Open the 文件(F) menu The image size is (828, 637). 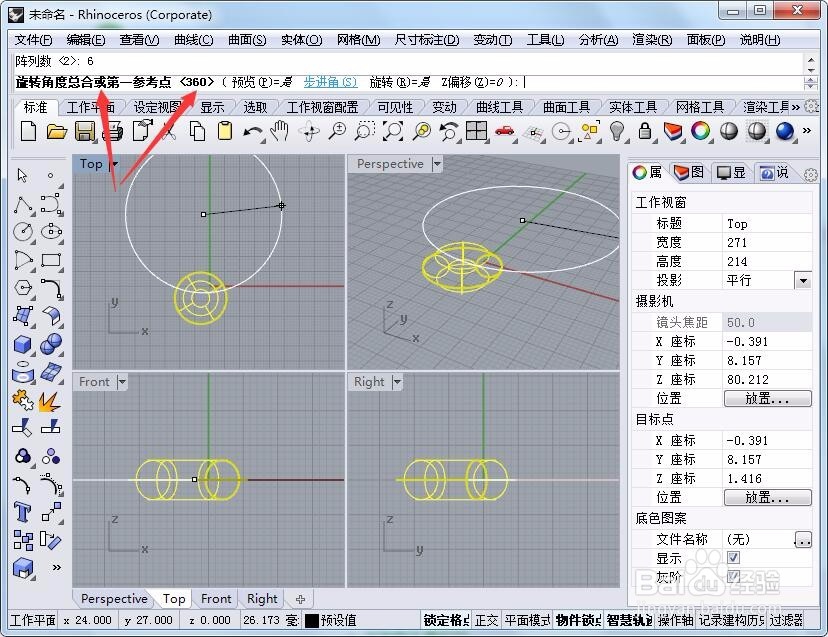click(33, 40)
